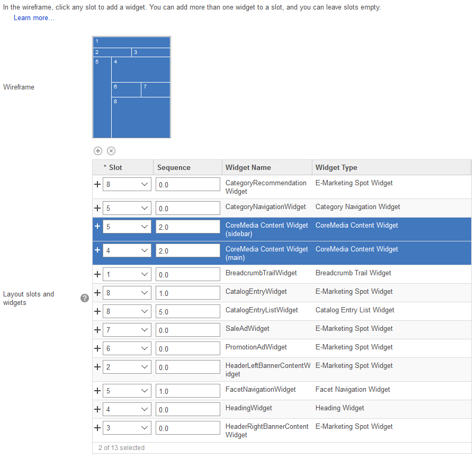Viewport: 476px width, 459px height.
Task: Click plus icon on HeaderRightBannerContentWidget row
Action: [97, 427]
